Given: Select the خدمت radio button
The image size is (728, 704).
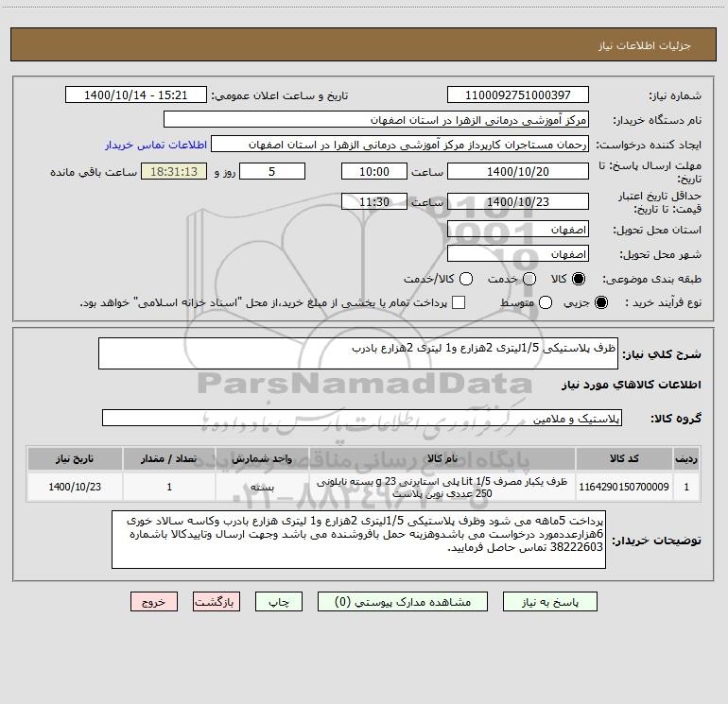Looking at the screenshot, I should click(x=529, y=279).
